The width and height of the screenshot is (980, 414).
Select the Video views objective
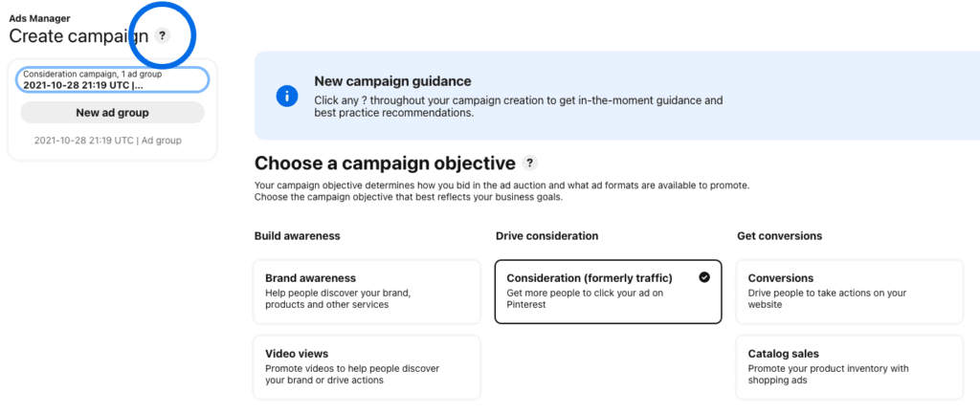click(367, 367)
